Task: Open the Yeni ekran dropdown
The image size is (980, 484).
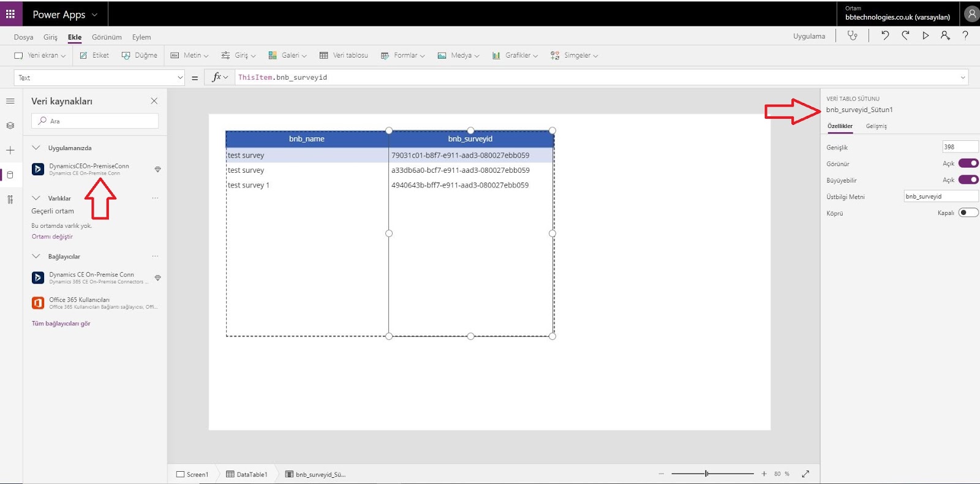Action: pos(40,55)
